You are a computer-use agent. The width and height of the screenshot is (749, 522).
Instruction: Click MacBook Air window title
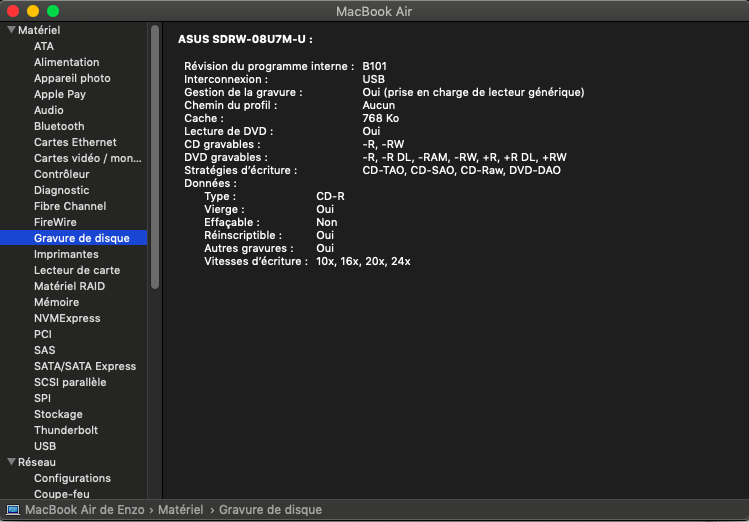374,11
